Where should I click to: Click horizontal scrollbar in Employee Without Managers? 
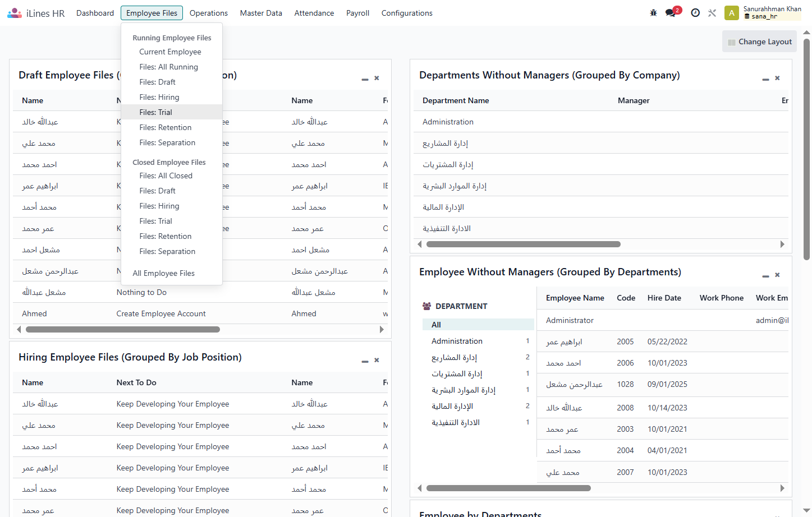[x=508, y=488]
